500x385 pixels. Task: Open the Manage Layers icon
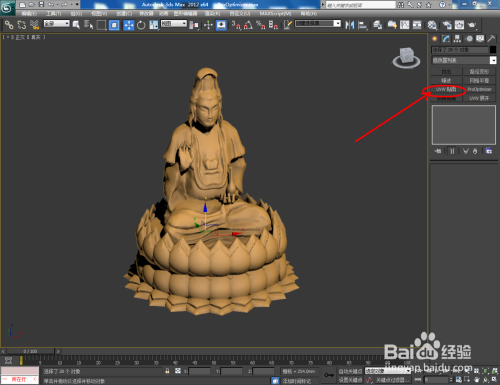click(x=377, y=25)
